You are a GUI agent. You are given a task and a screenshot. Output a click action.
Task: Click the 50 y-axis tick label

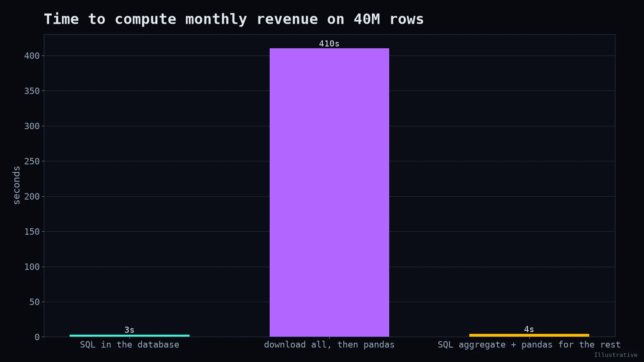coord(35,302)
